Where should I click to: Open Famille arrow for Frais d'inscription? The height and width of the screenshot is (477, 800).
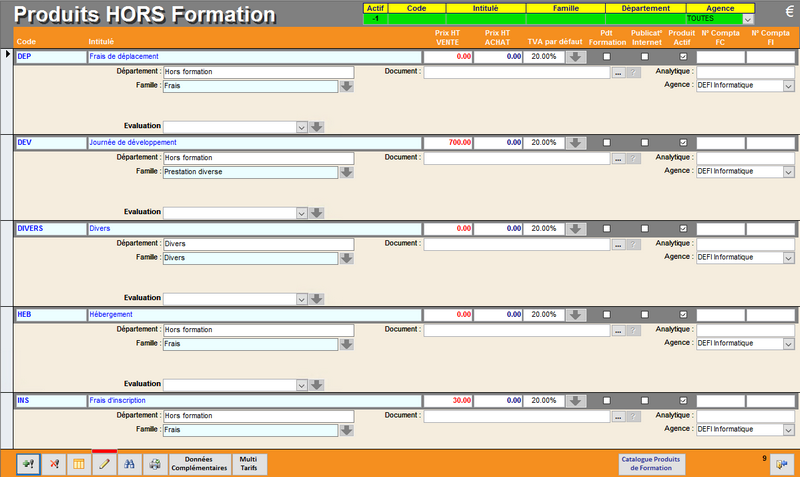click(346, 430)
